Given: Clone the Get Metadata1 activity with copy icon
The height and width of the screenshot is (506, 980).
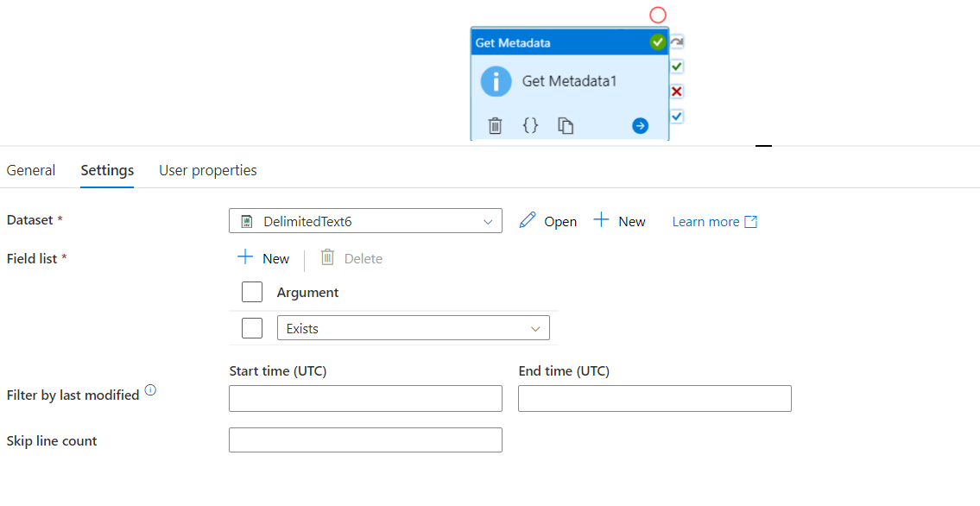Looking at the screenshot, I should pyautogui.click(x=566, y=125).
